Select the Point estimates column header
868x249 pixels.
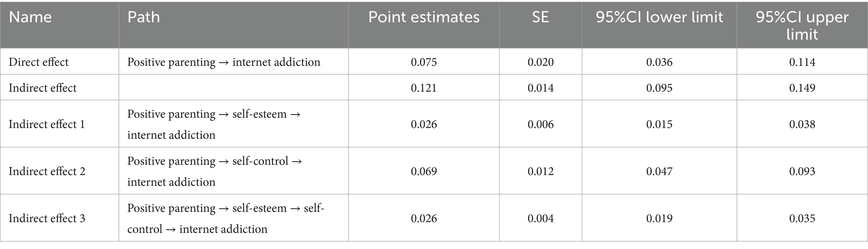point(424,17)
